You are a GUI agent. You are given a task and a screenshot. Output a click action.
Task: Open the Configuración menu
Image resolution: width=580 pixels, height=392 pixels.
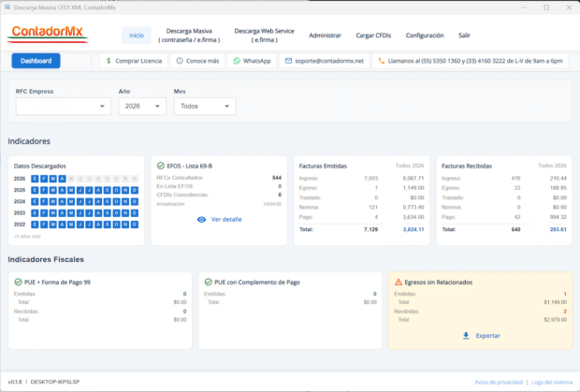tap(425, 36)
